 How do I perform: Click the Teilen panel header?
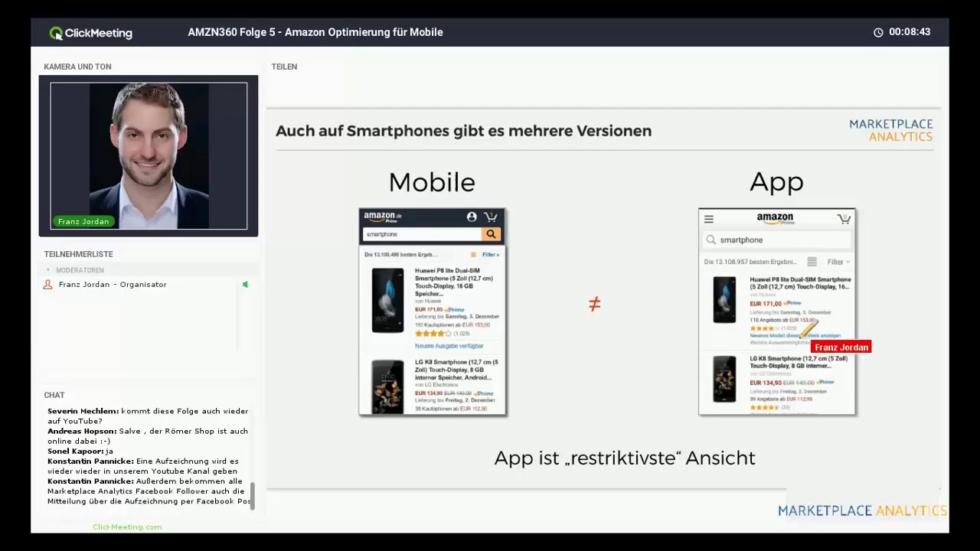(284, 67)
